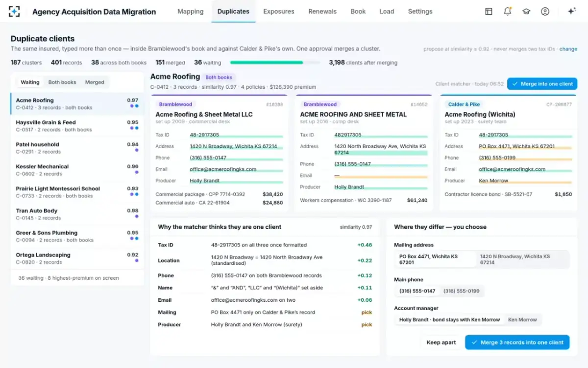Viewport: 588px width, 368px height.
Task: Choose (316) 555-0147 as main phone
Action: coord(417,291)
